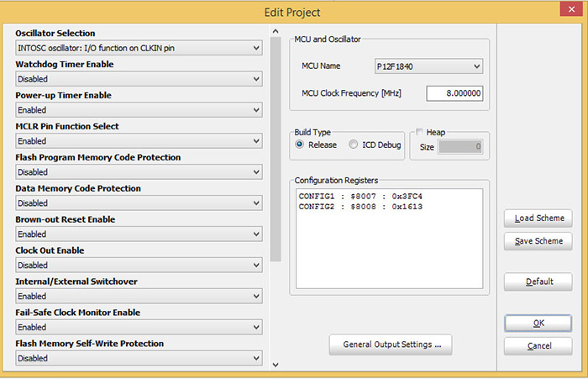Open General Output Settings
This screenshot has width=588, height=379.
click(391, 344)
